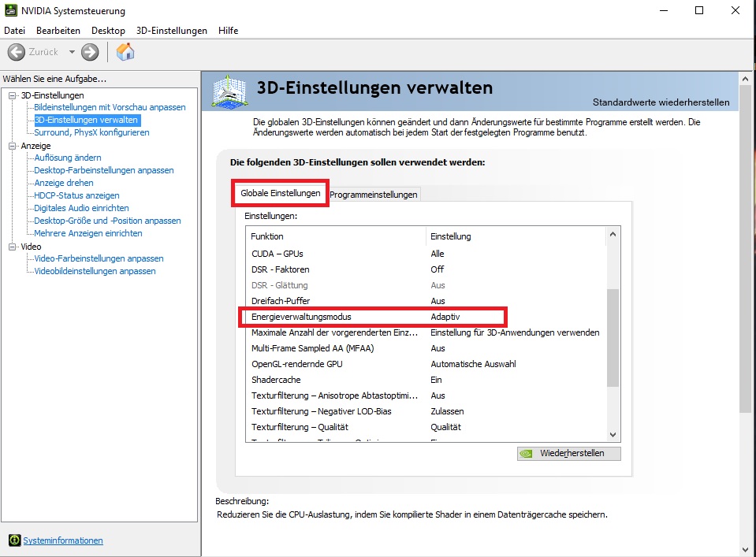The image size is (756, 557).
Task: Click the forward arrow navigation icon
Action: coord(90,52)
